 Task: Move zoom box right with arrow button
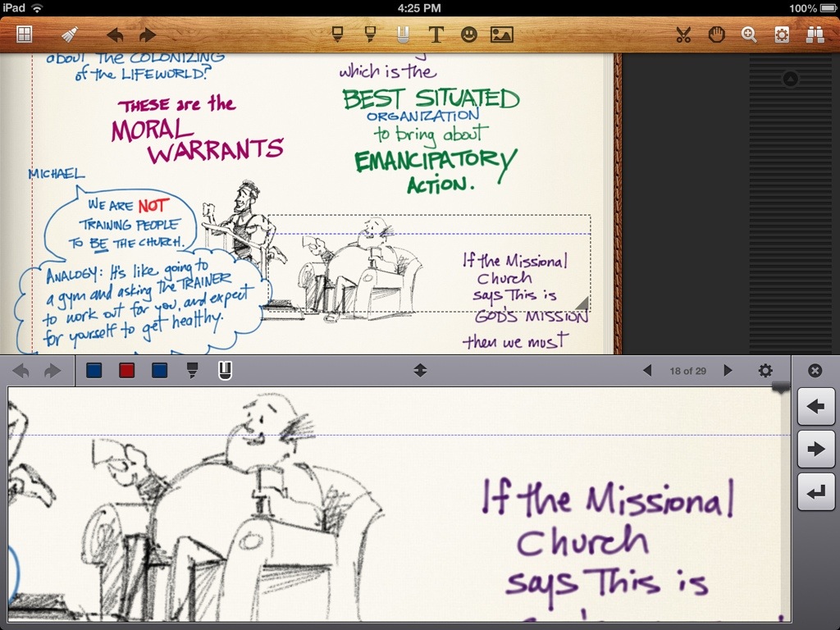click(x=815, y=449)
